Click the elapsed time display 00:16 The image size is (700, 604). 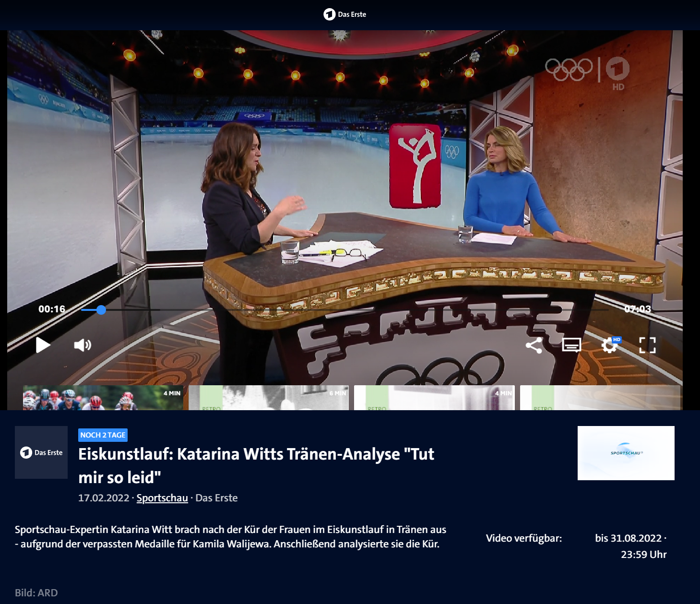[x=52, y=309]
